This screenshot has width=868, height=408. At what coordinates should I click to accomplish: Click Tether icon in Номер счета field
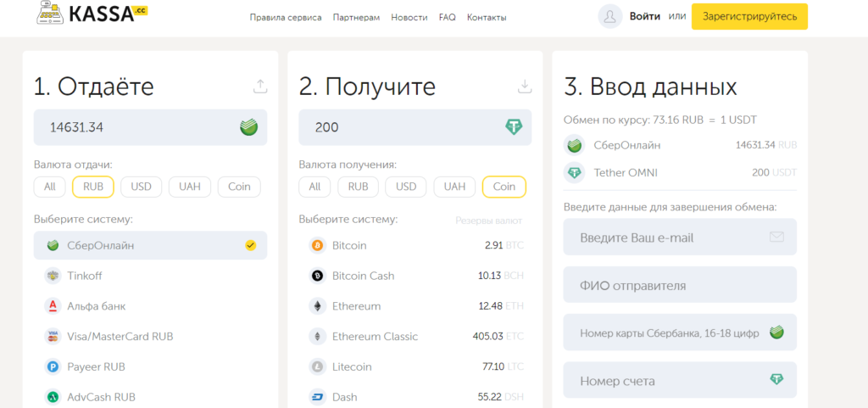click(776, 379)
